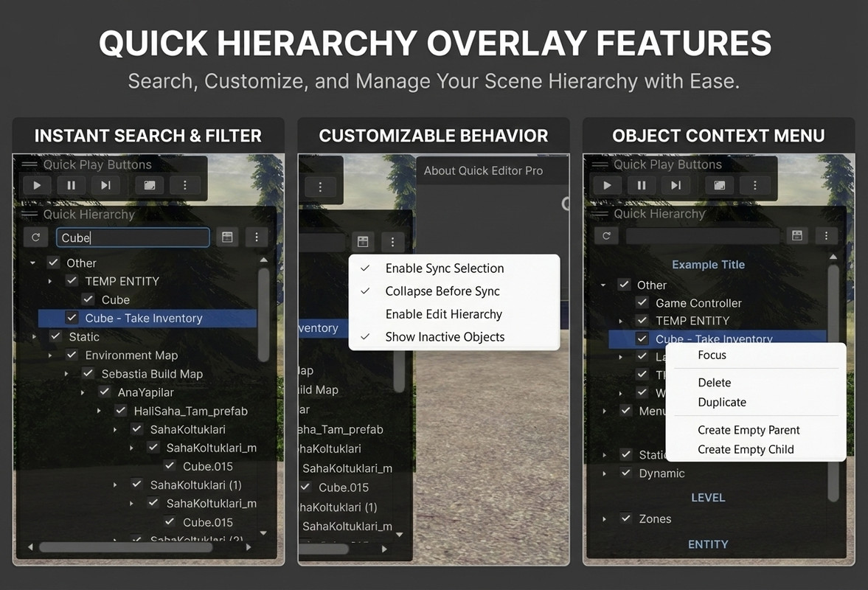Screen dimensions: 868x590
Task: Click the saved-search icon beside the search field
Action: [x=227, y=237]
